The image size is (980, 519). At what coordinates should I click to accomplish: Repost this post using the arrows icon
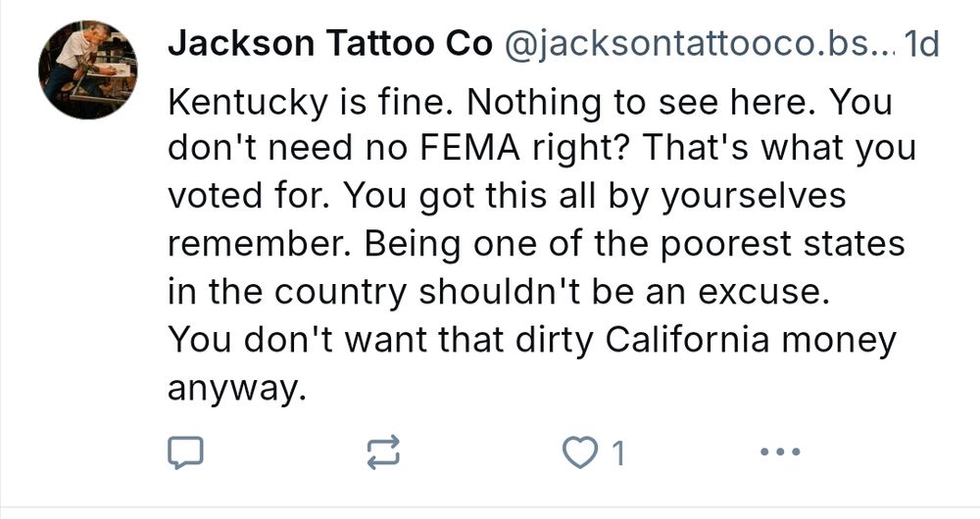tap(382, 451)
